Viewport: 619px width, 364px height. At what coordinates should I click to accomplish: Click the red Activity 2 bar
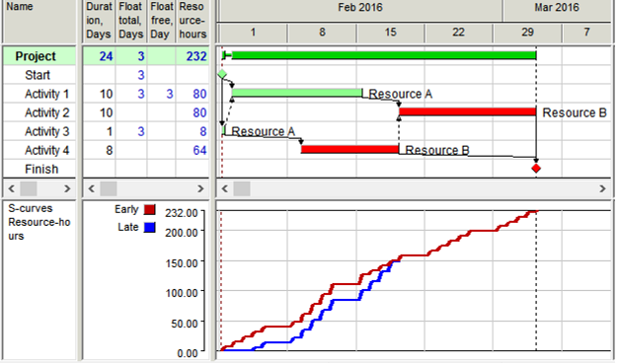pyautogui.click(x=467, y=111)
